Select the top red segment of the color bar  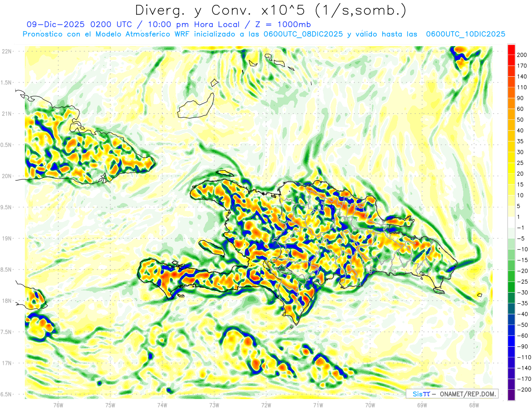pos(511,49)
